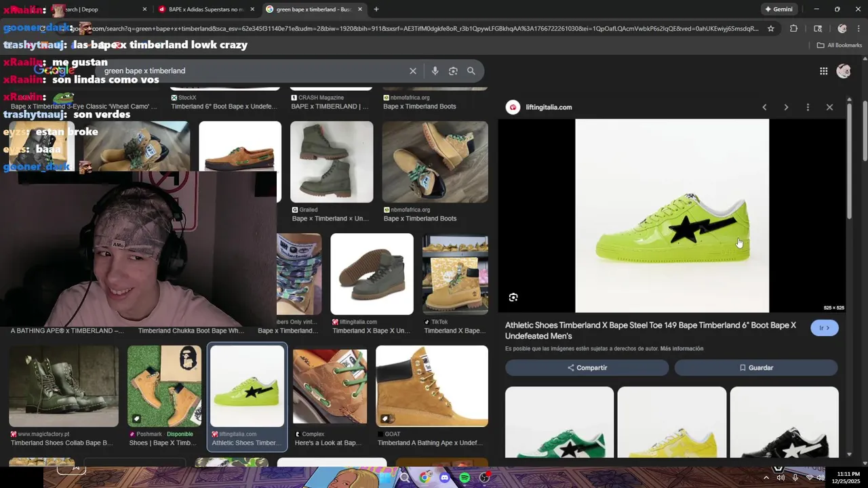The width and height of the screenshot is (868, 488).
Task: Open Chrome's three-dot menu
Action: pos(859,28)
